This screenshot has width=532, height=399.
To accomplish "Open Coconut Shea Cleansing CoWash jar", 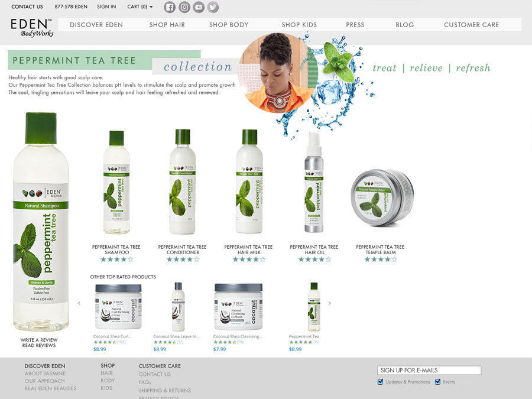I will point(239,307).
